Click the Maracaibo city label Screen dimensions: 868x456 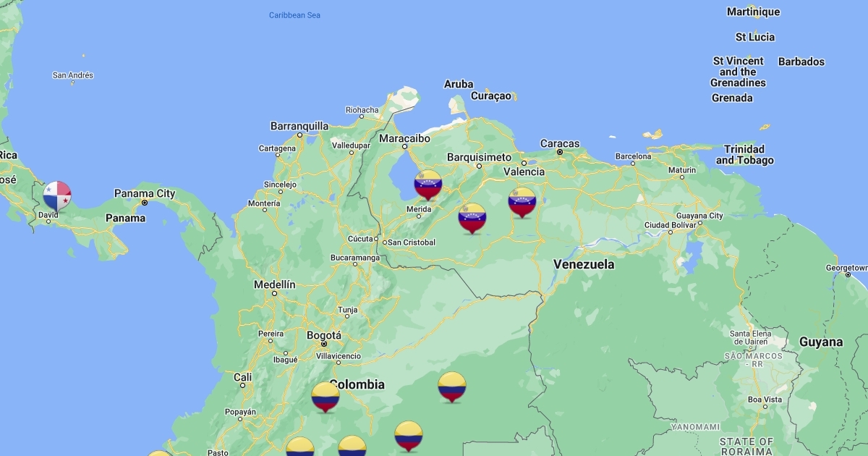point(404,138)
